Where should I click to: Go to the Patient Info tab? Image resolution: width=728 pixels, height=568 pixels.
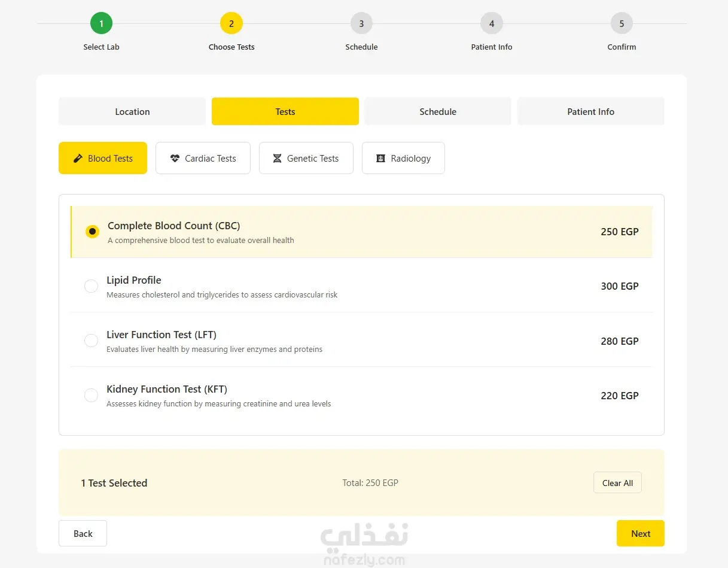click(590, 112)
